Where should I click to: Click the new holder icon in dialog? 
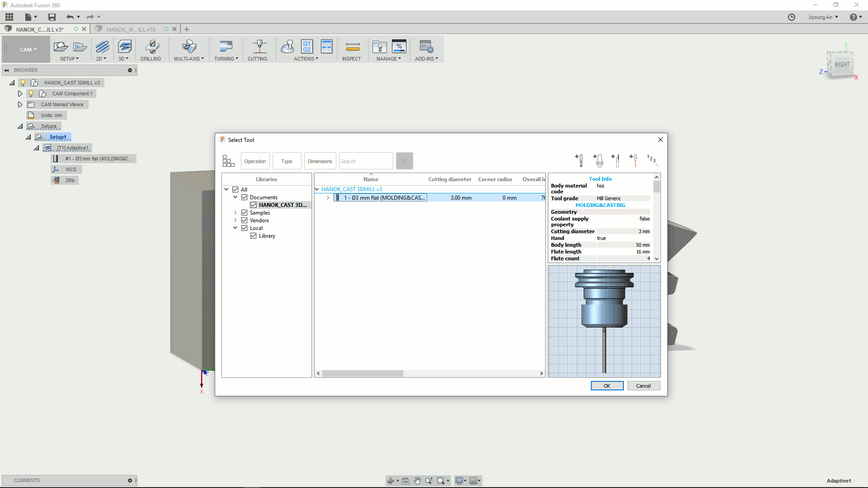[x=598, y=160]
